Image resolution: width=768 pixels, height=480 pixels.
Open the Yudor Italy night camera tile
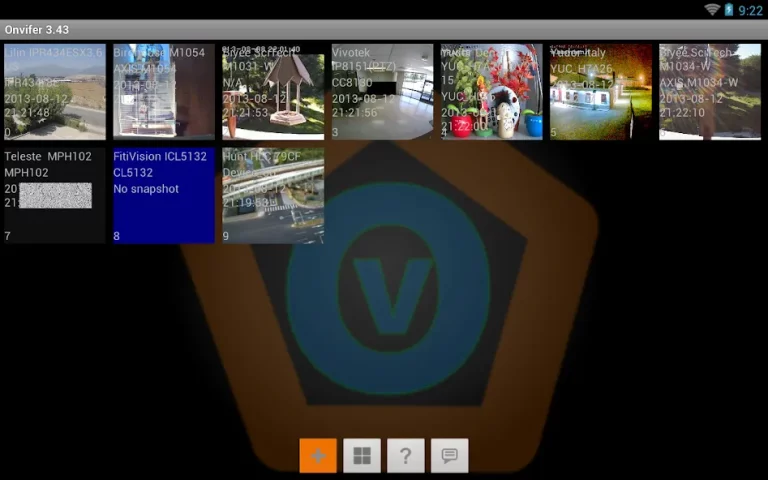[601, 92]
